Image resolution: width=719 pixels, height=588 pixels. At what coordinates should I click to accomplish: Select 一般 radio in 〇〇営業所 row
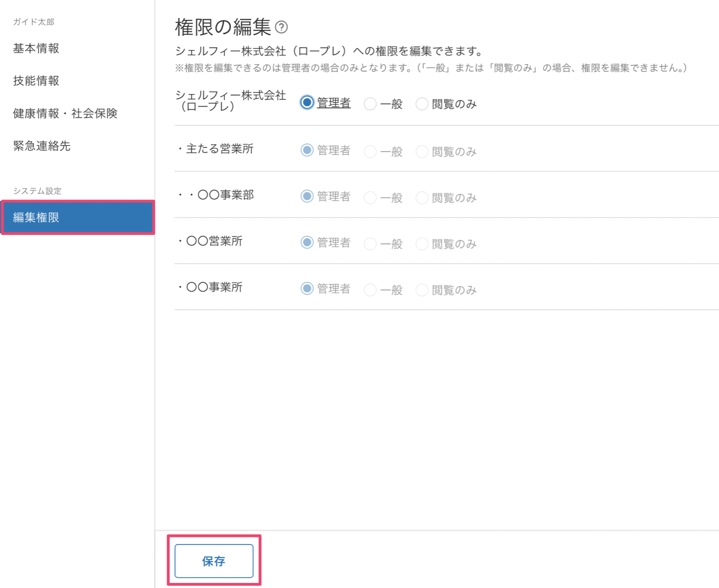[370, 243]
